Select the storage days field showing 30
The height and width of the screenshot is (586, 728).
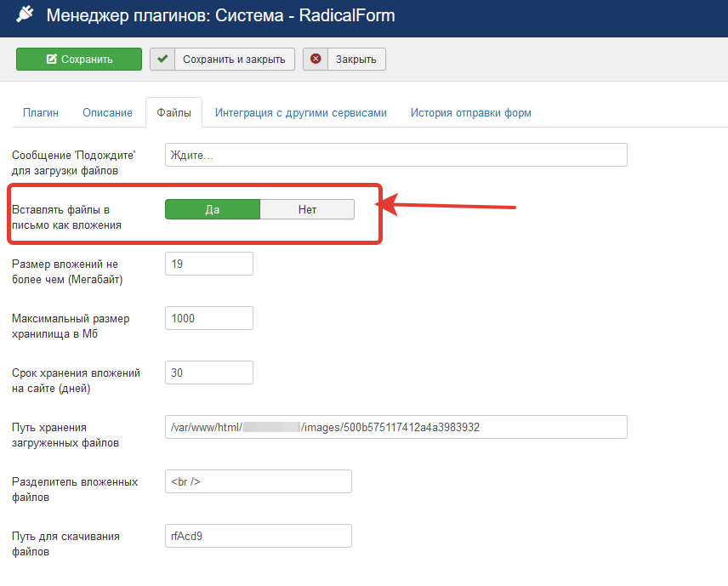pos(209,373)
